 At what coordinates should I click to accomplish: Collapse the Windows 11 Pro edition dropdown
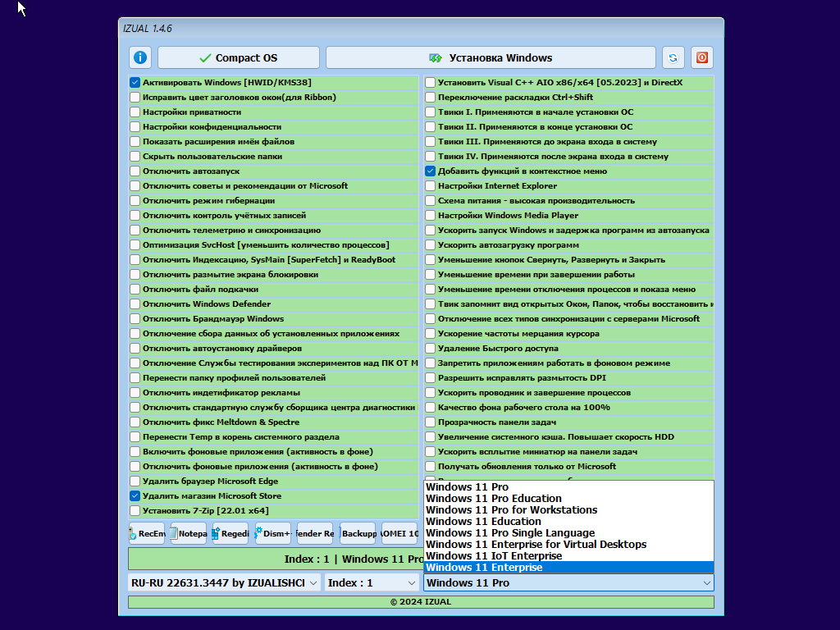pyautogui.click(x=568, y=582)
